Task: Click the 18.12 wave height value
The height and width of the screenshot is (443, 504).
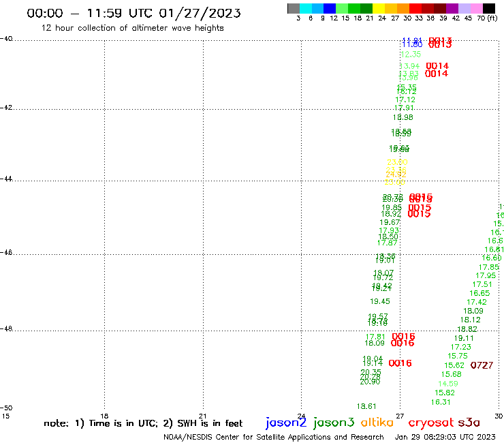Action: pos(470,320)
